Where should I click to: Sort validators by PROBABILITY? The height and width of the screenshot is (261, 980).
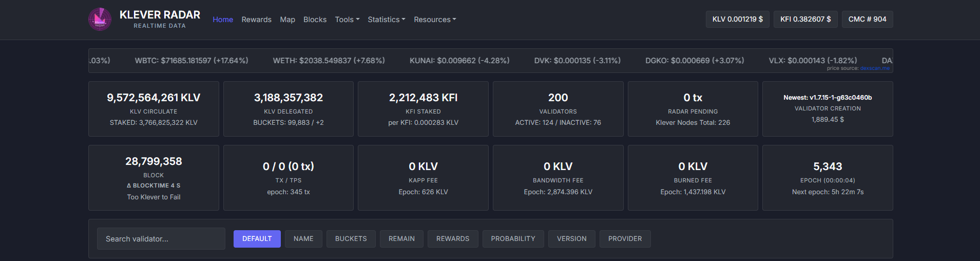click(513, 239)
